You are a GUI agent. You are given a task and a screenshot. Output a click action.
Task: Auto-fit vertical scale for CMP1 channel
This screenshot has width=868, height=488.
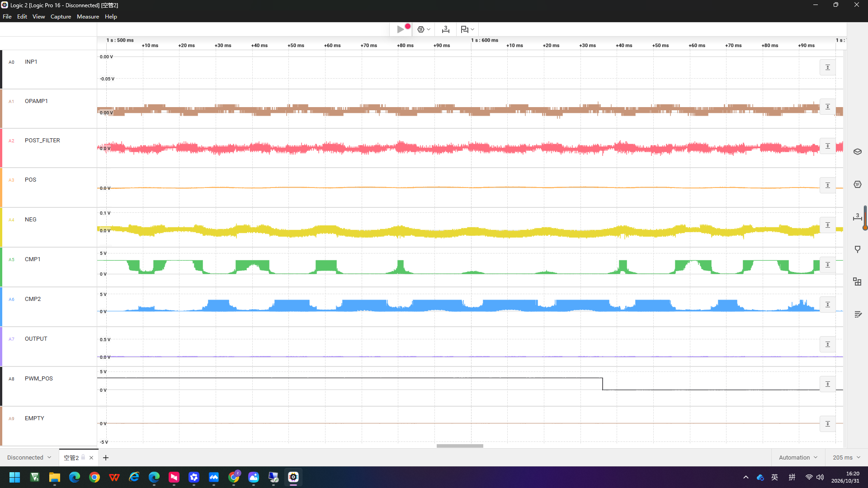(x=828, y=265)
